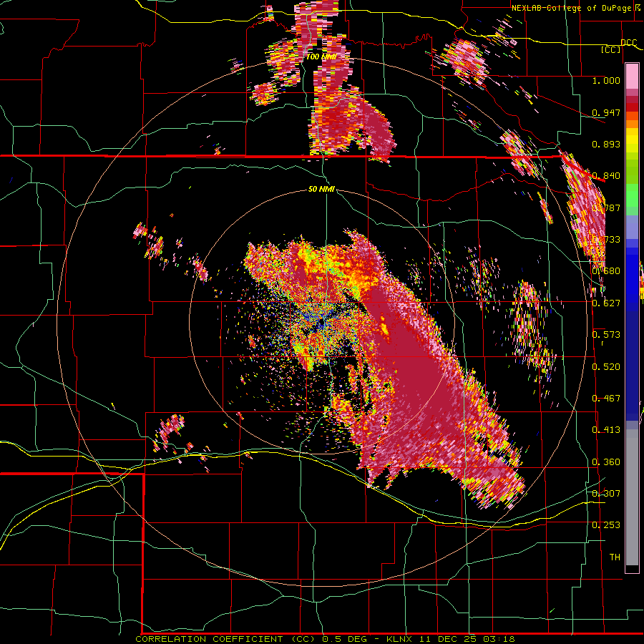644x644 pixels.
Task: Select the 0.520 scale value
Action: pos(606,367)
